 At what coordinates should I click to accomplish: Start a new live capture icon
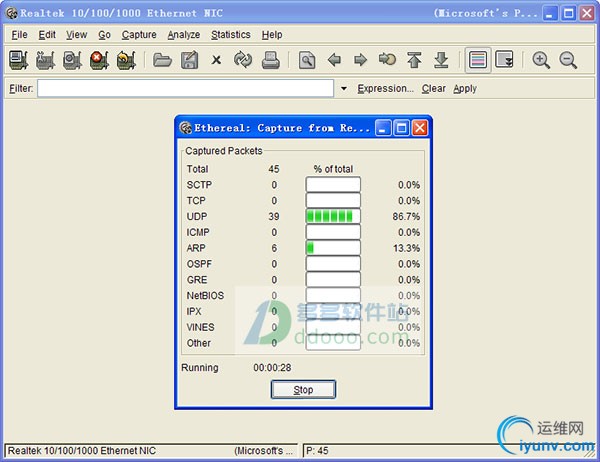coord(72,60)
